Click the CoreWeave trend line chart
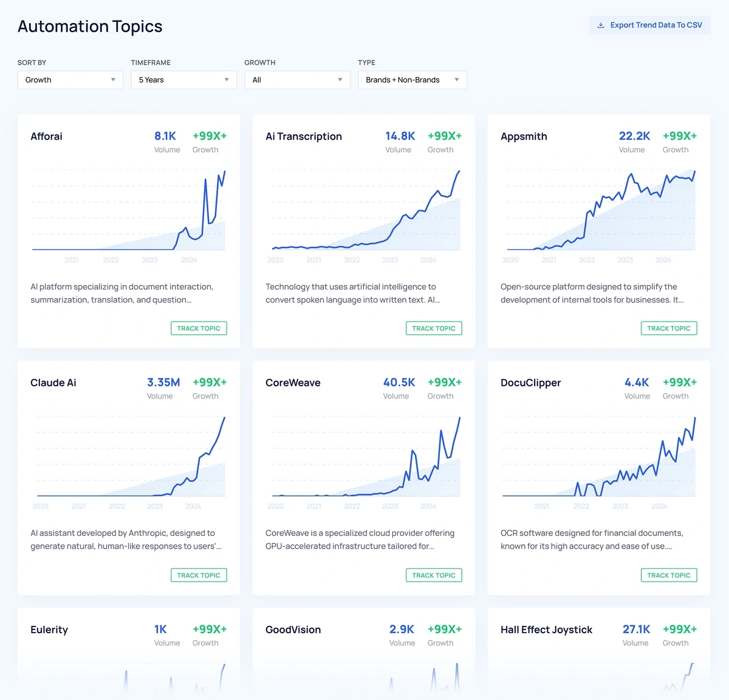Image resolution: width=729 pixels, height=700 pixels. coord(363,459)
